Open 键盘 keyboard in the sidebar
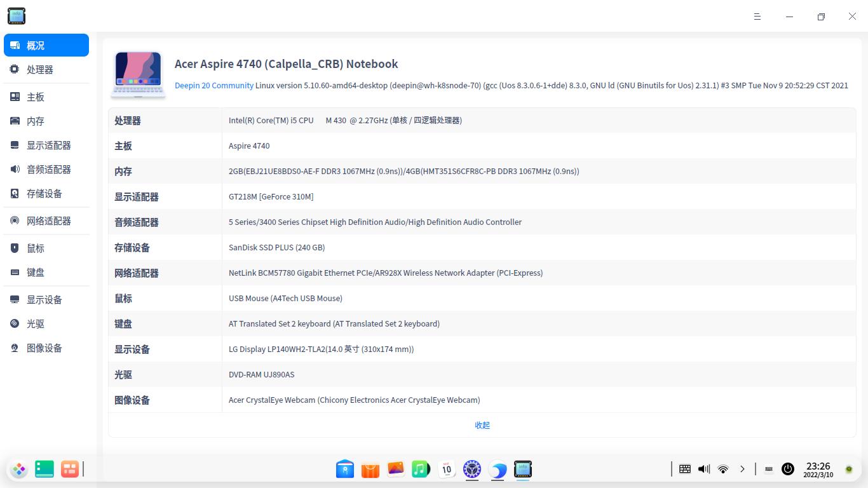Image resolution: width=868 pixels, height=488 pixels. click(46, 272)
